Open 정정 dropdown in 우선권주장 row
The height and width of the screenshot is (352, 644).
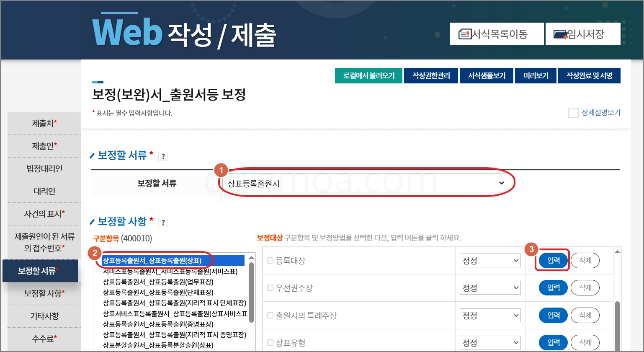490,288
